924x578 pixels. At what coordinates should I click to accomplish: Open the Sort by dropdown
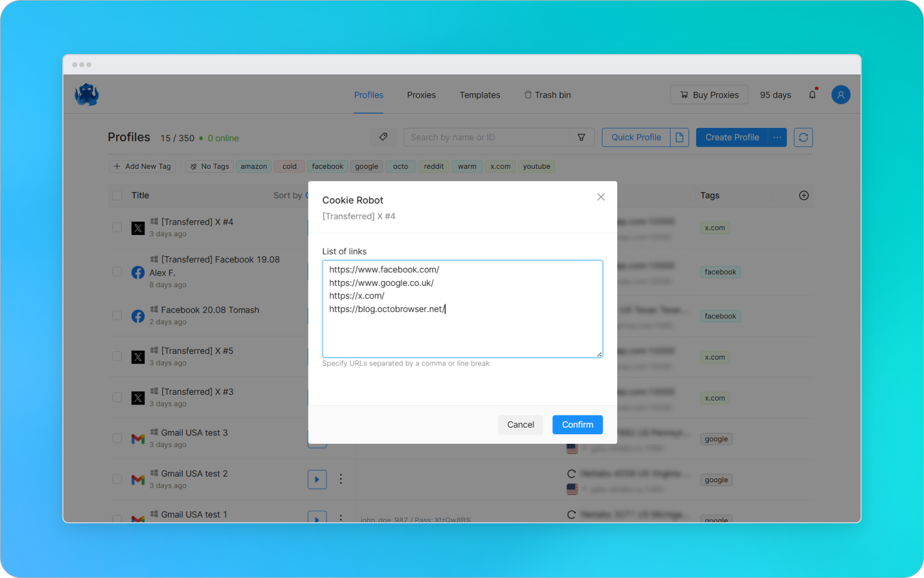pos(289,195)
